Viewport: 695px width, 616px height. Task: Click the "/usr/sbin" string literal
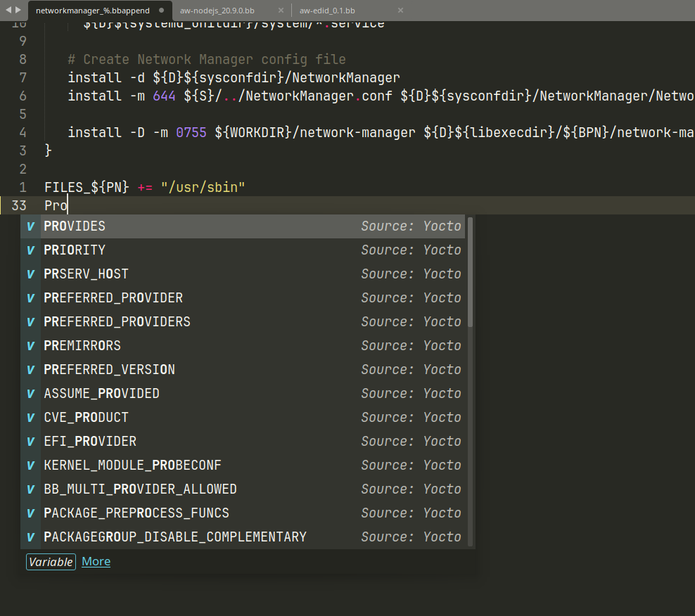[203, 188]
